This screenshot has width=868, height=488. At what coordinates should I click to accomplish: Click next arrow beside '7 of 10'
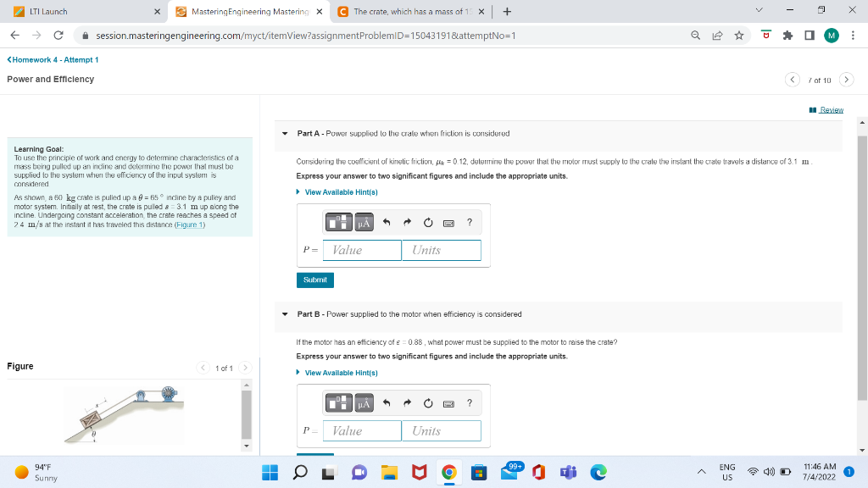click(846, 79)
